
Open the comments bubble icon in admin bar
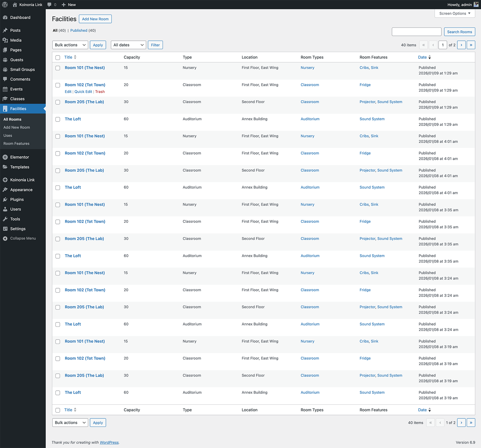[49, 5]
